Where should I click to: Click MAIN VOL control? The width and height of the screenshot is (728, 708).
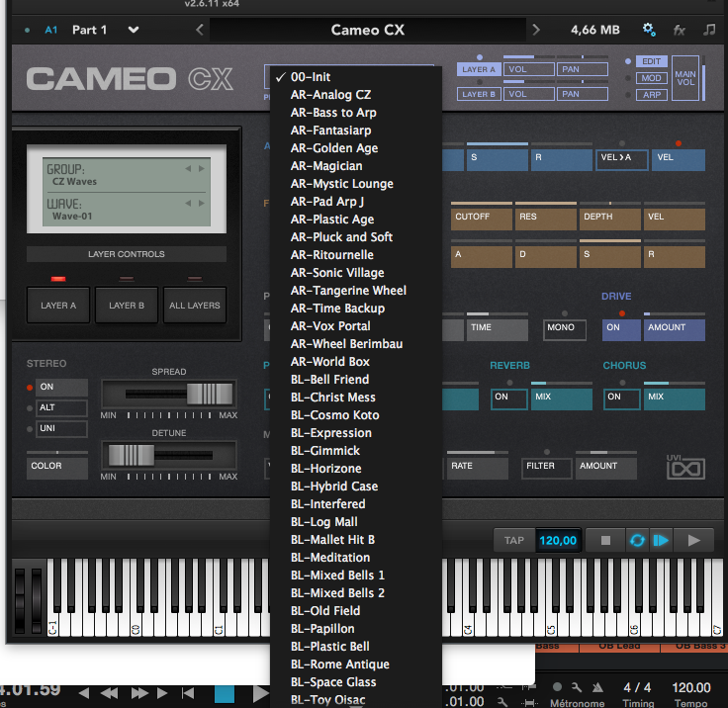point(685,78)
